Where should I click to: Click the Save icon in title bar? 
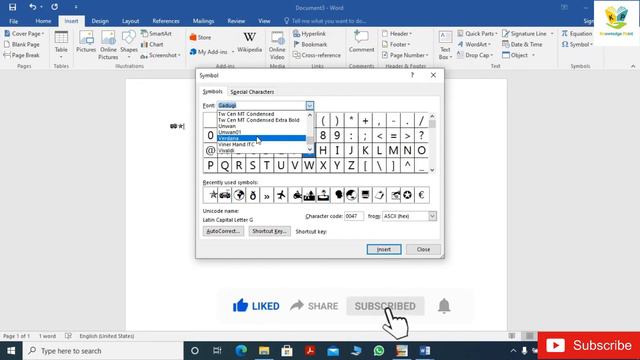coord(13,7)
